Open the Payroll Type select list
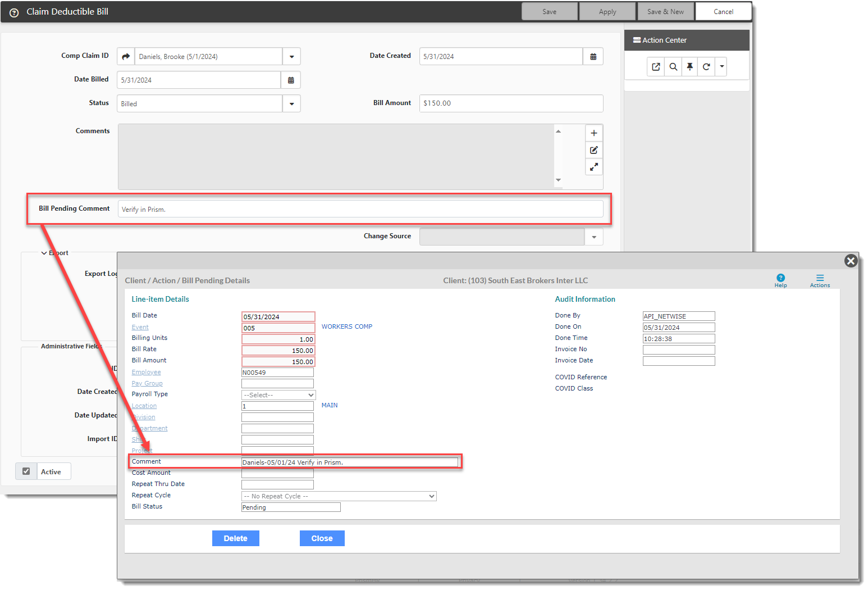This screenshot has width=868, height=590. pyautogui.click(x=278, y=395)
